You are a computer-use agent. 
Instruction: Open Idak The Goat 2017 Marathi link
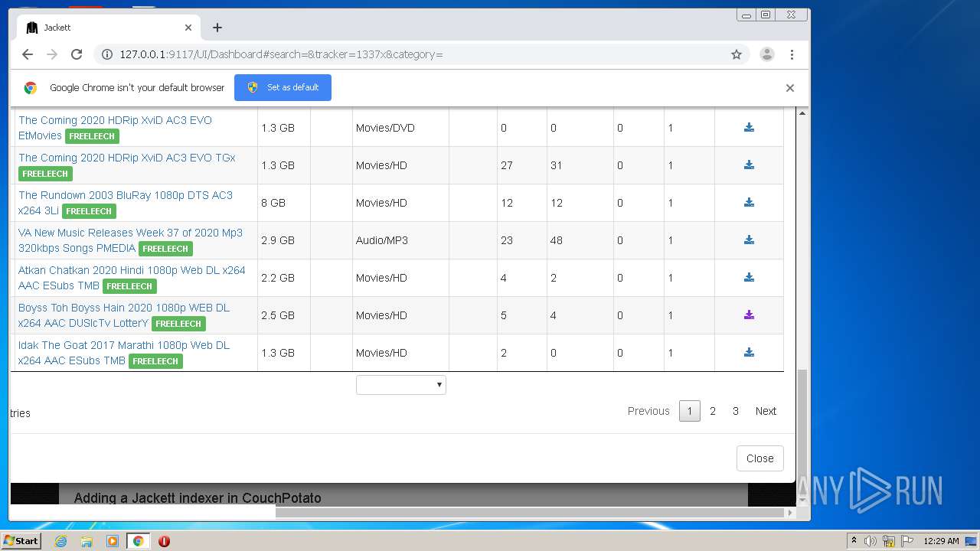124,353
